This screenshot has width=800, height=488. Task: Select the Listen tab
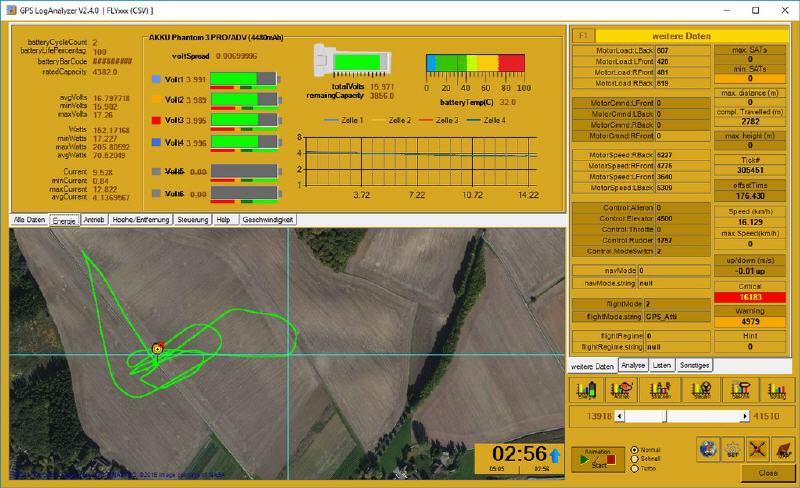point(662,365)
